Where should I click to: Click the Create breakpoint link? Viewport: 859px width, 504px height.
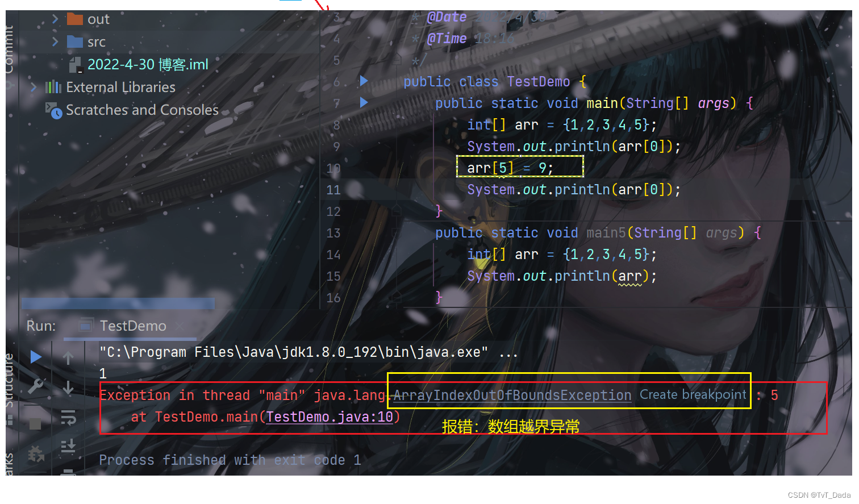click(x=693, y=394)
